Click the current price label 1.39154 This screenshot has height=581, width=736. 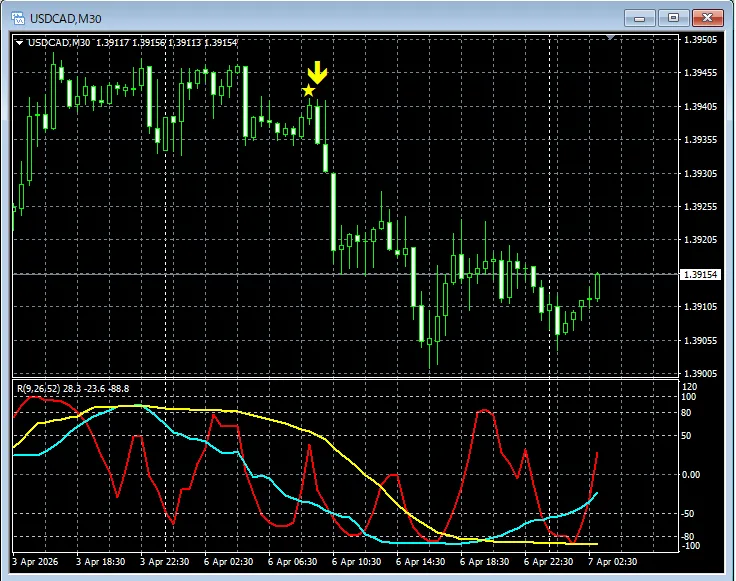point(700,274)
